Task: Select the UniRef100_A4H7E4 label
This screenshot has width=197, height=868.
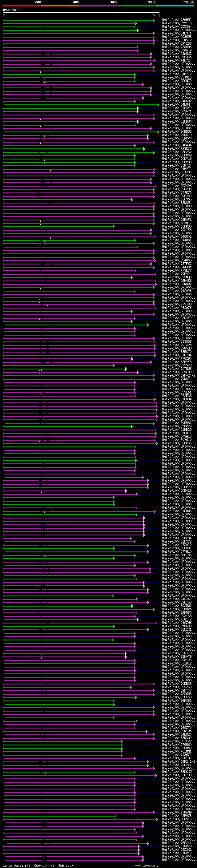Action: pos(177,60)
